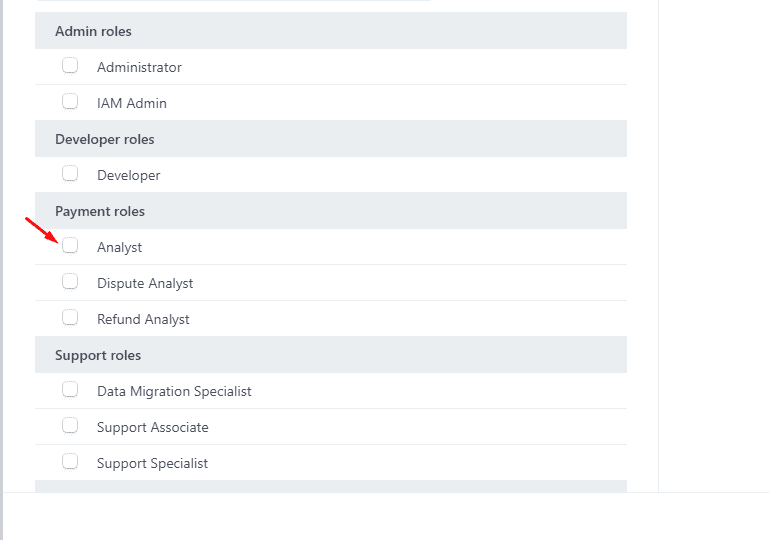Screen dimensions: 769x540
Task: Click the Payment roles section header
Action: [100, 211]
